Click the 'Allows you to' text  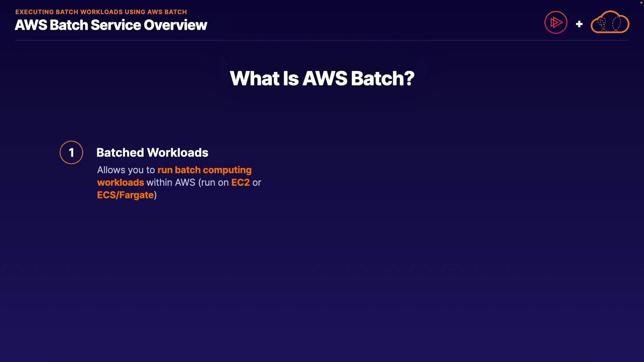tap(126, 170)
